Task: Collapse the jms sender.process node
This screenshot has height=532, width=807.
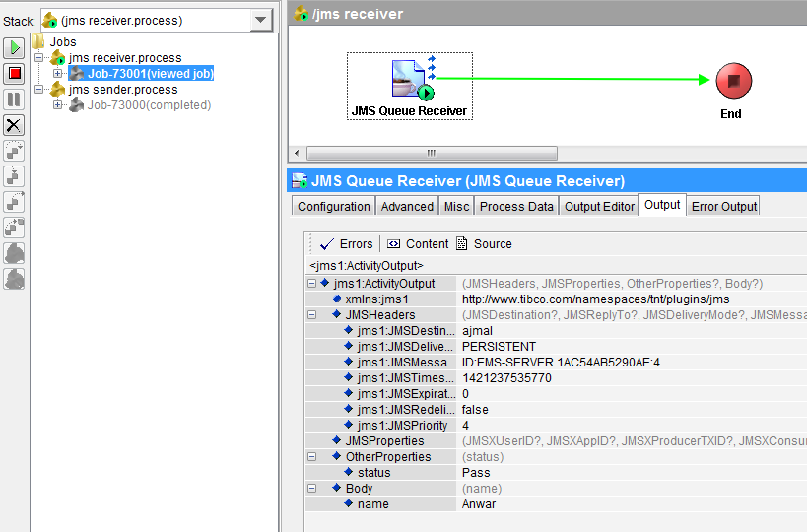Action: 38,90
